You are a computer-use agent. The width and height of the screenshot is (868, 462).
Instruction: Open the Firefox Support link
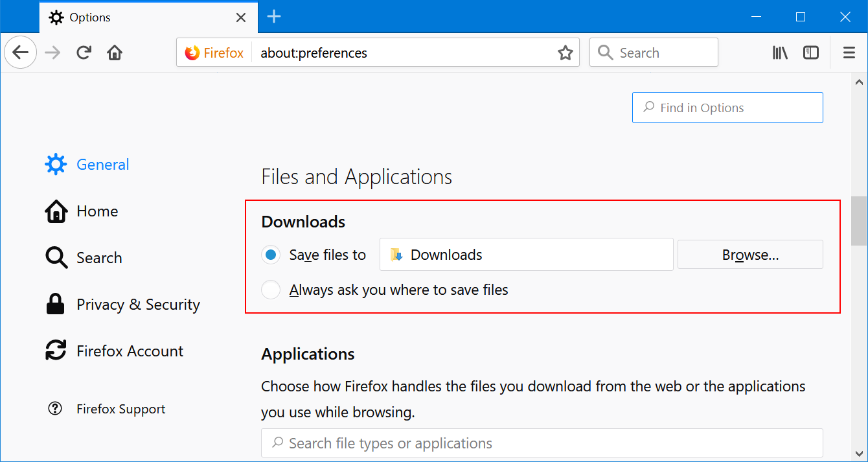(107, 409)
